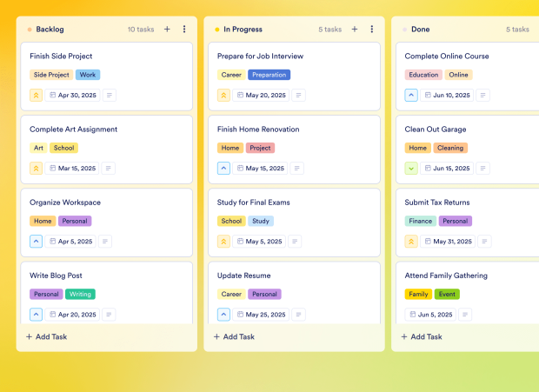Open Jun 15, 2025 due date picker
The width and height of the screenshot is (539, 392).
447,169
